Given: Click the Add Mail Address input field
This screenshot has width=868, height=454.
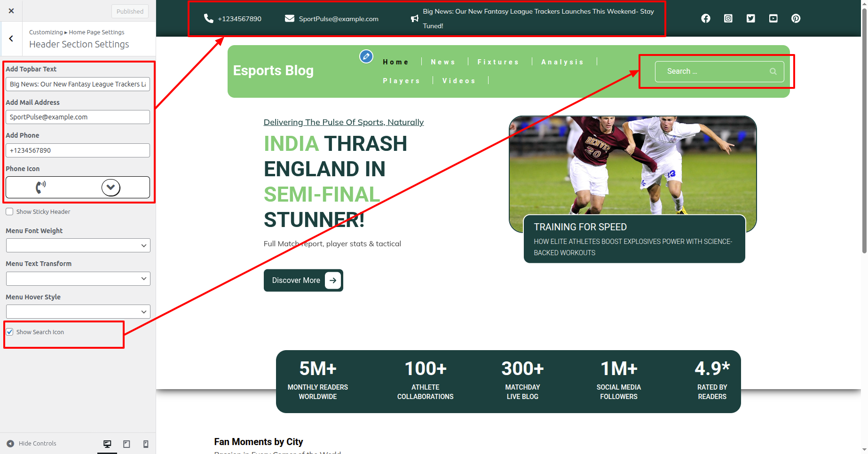Looking at the screenshot, I should tap(78, 117).
